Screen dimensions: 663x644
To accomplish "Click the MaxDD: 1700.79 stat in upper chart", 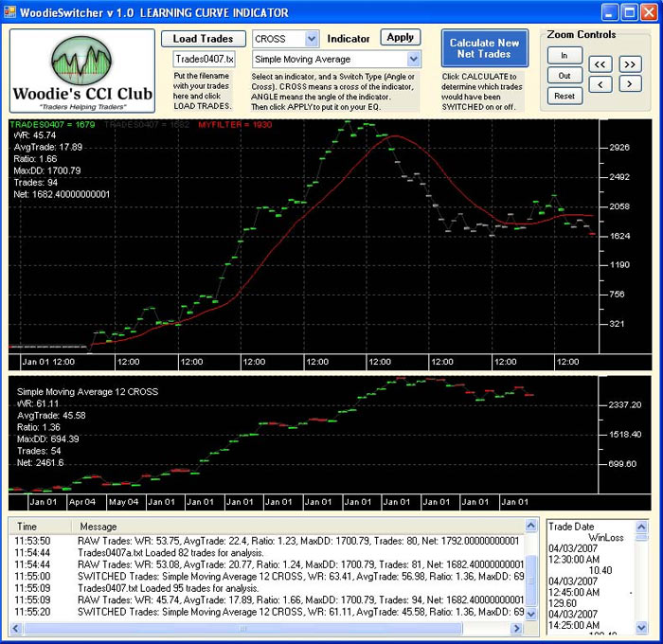I will (47, 170).
